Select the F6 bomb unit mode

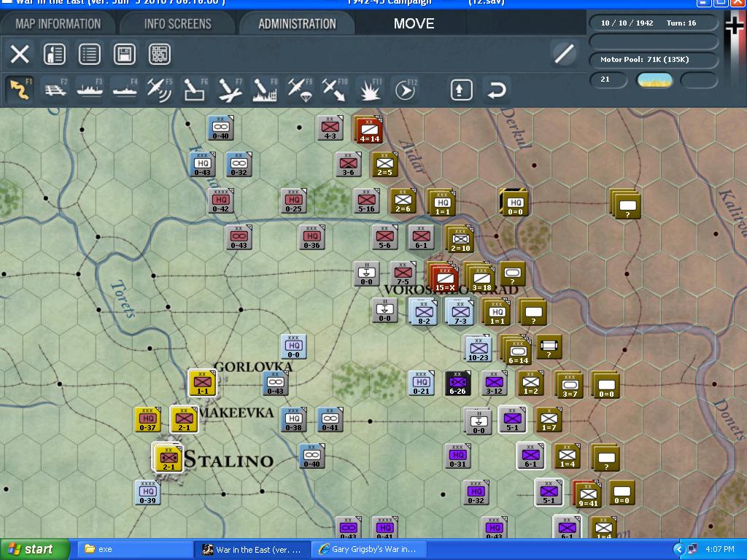coord(195,89)
